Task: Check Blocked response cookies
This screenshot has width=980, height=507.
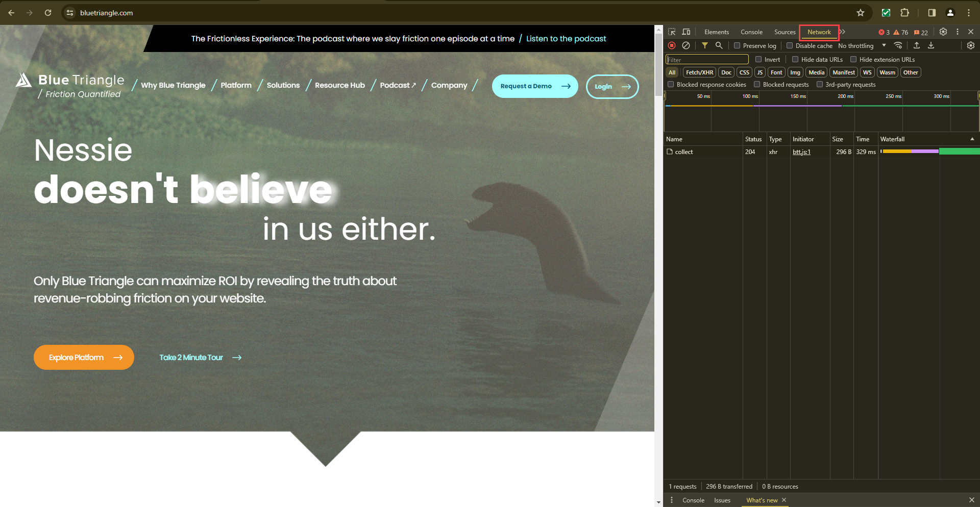Action: [671, 84]
